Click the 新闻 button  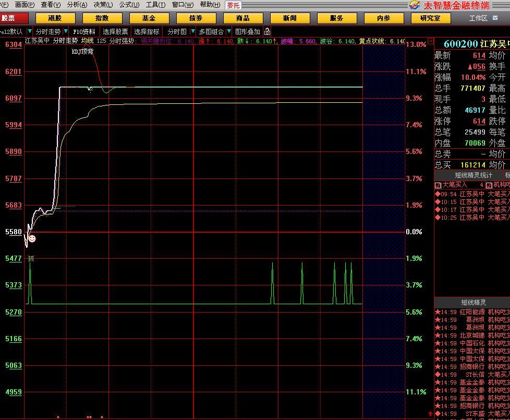click(290, 18)
